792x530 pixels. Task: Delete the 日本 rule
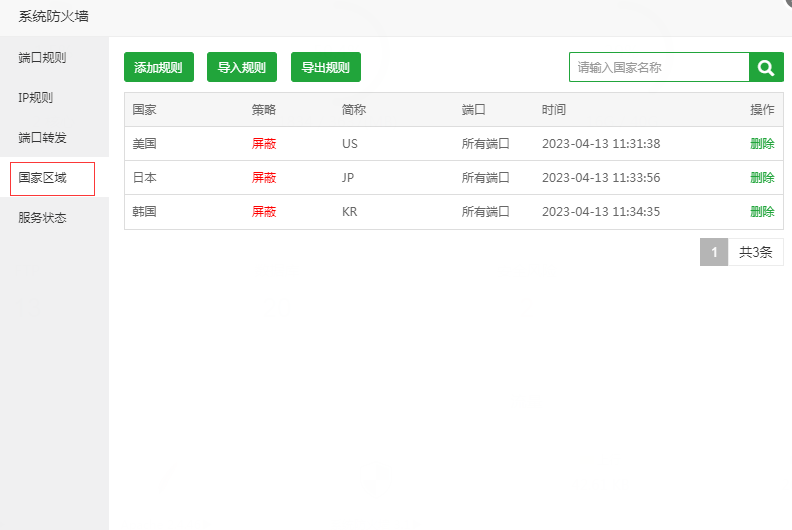[762, 177]
